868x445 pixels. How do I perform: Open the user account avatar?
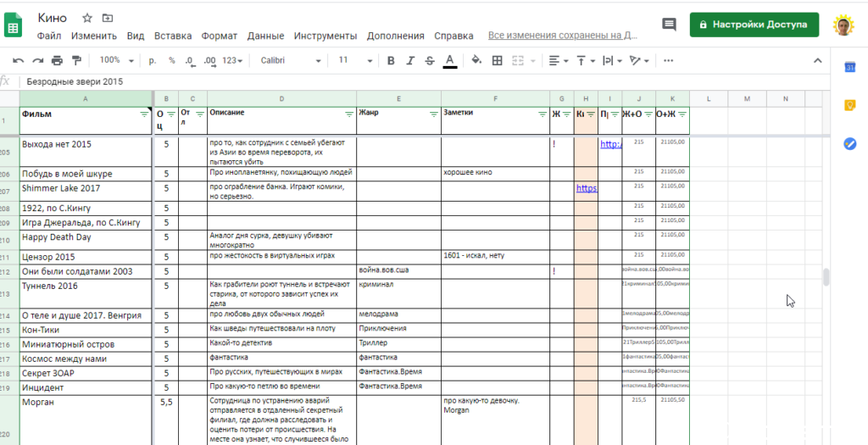tap(843, 25)
